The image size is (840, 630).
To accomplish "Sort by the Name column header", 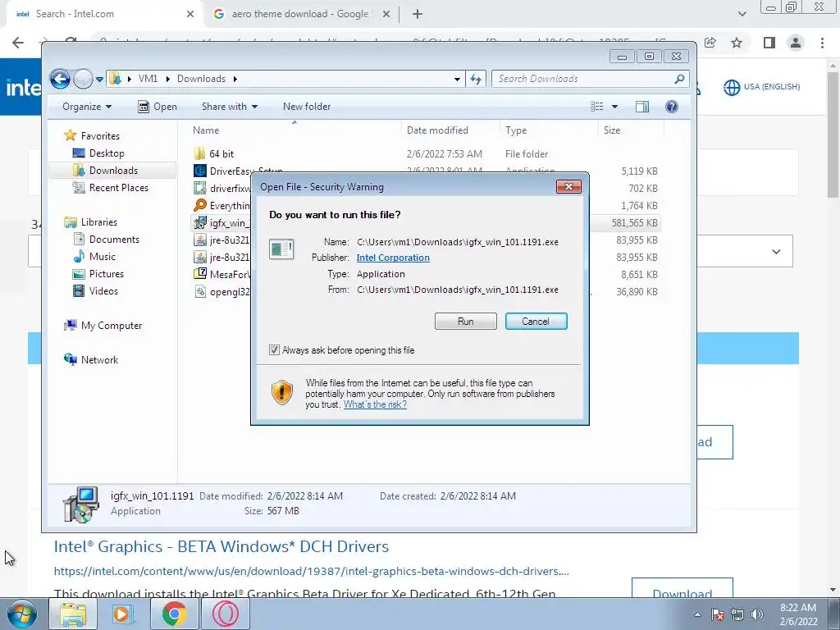I will point(294,130).
